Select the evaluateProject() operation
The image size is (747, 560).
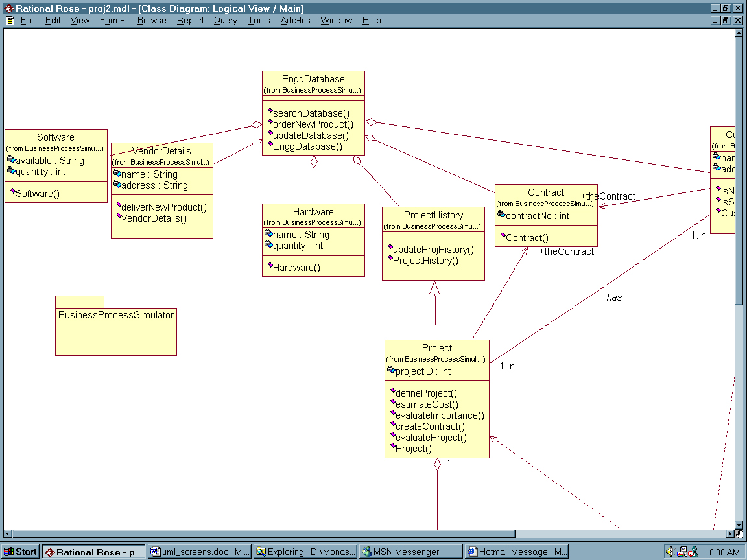(x=431, y=437)
